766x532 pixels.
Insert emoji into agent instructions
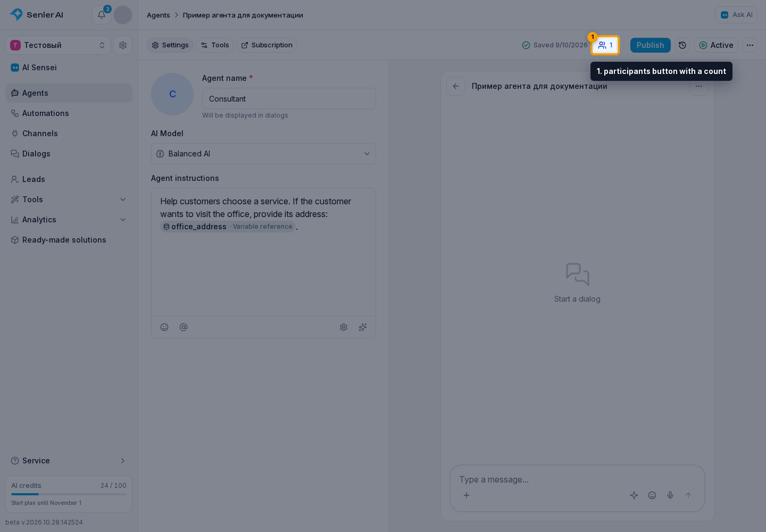click(164, 327)
